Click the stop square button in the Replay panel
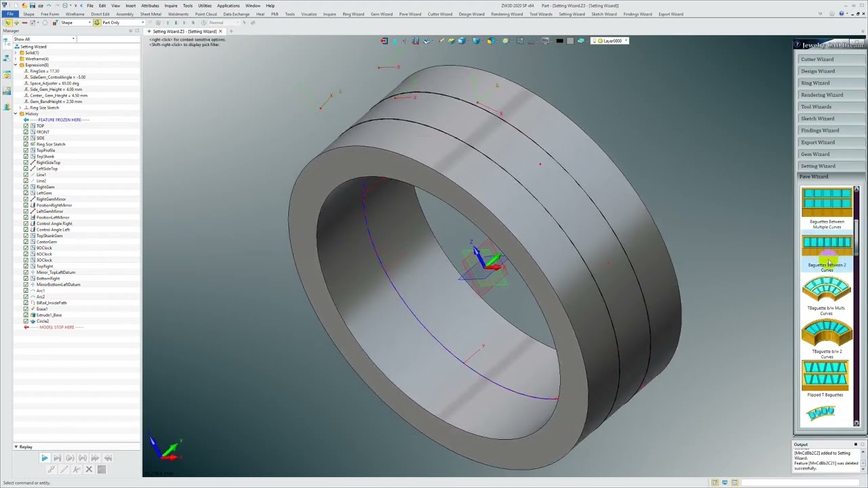868x488 pixels. point(102,470)
